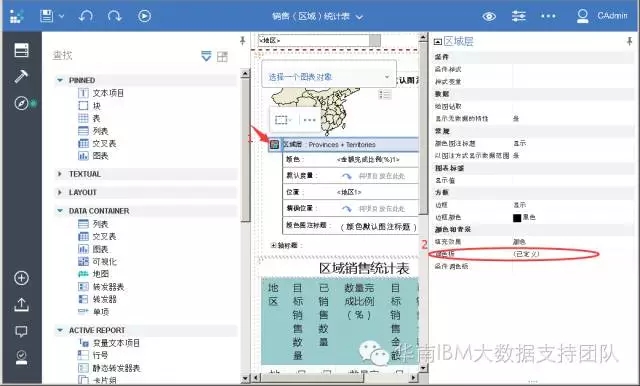Click the 填充效果 property value 颜色
This screenshot has width=640, height=386.
519,242
